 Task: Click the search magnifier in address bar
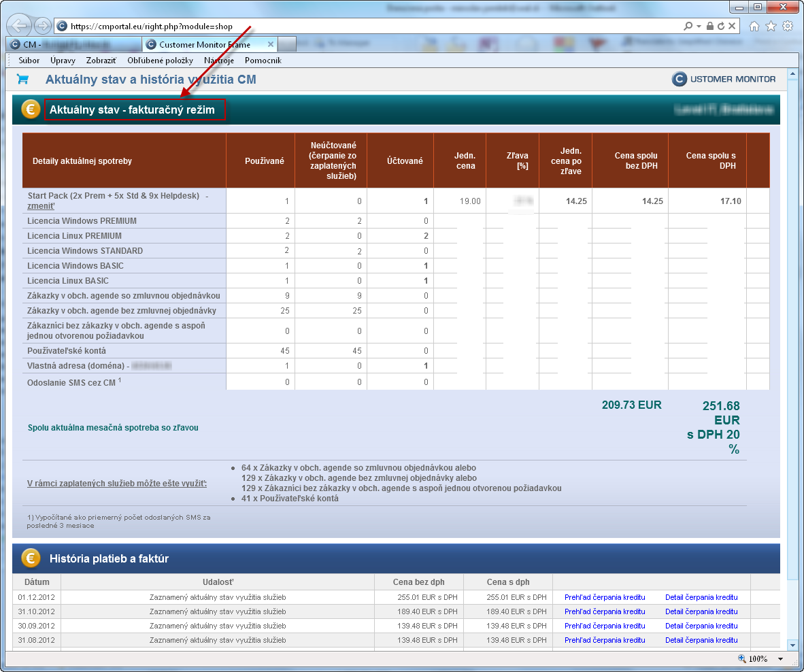(x=688, y=26)
